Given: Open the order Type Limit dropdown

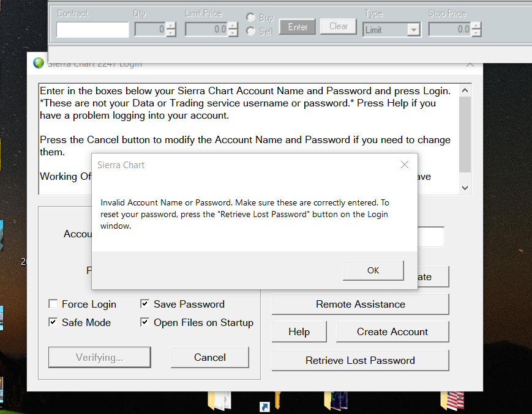Looking at the screenshot, I should coord(414,30).
